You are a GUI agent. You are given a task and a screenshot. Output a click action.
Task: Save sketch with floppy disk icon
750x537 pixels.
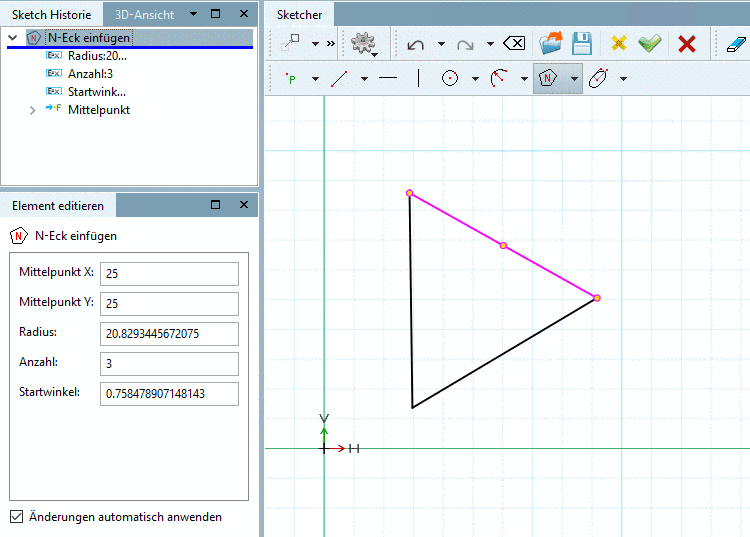coord(582,44)
